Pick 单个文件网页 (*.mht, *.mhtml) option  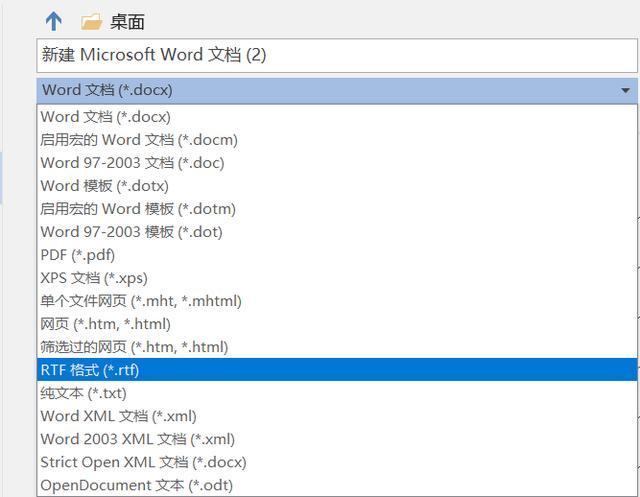click(337, 301)
